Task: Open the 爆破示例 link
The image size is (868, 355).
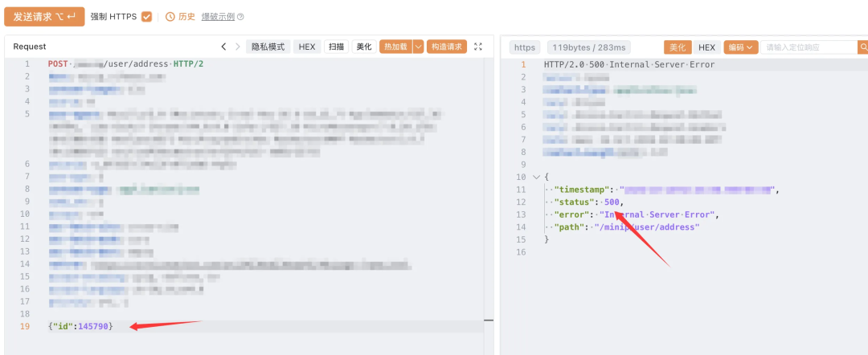Action: click(218, 17)
